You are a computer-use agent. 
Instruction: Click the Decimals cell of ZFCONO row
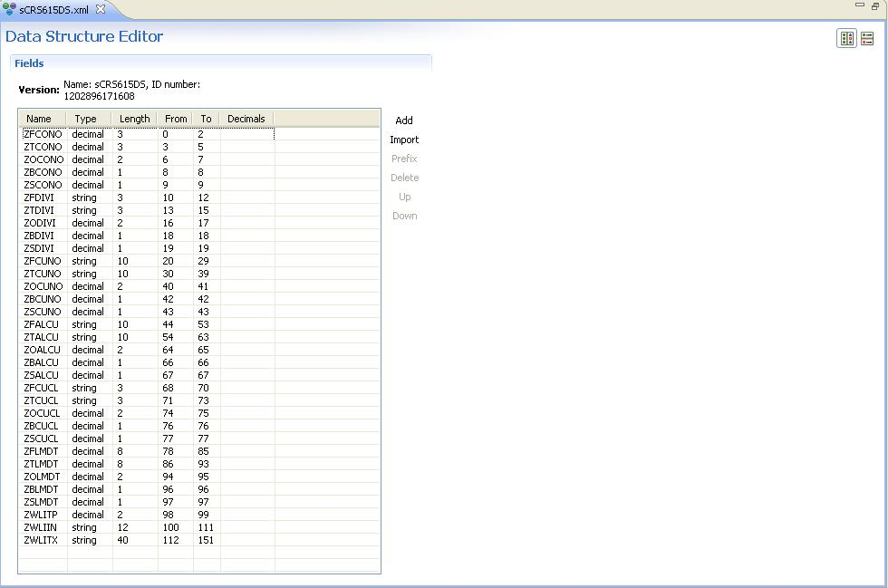point(247,134)
